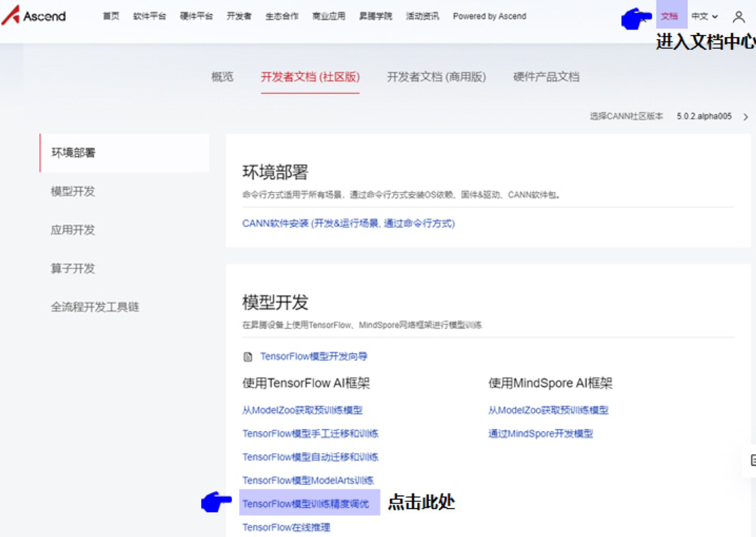Select the 开发者文档 (社区版) tab

click(x=310, y=77)
